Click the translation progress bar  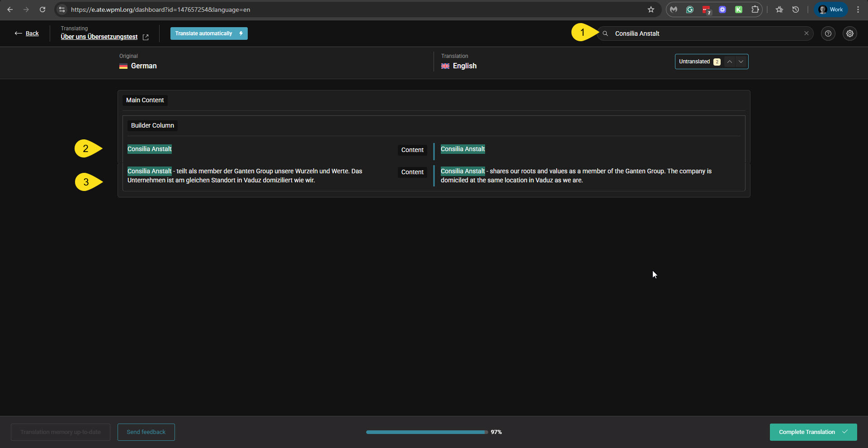(427, 432)
